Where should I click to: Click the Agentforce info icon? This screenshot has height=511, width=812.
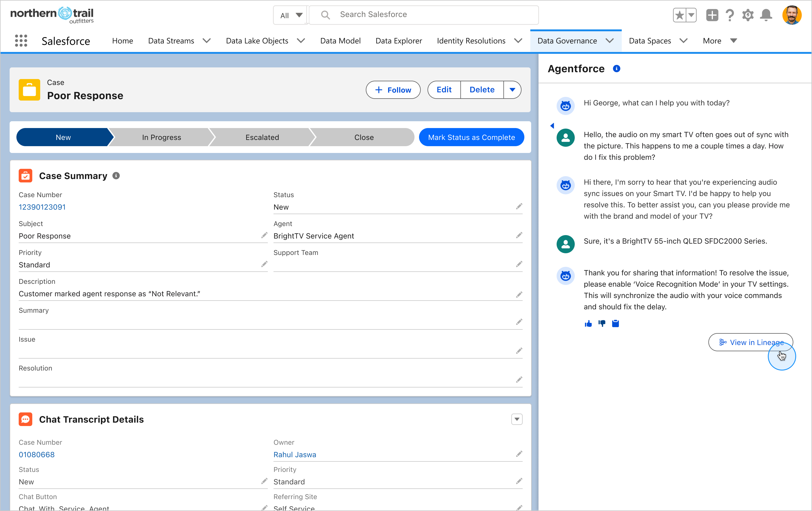click(x=616, y=69)
